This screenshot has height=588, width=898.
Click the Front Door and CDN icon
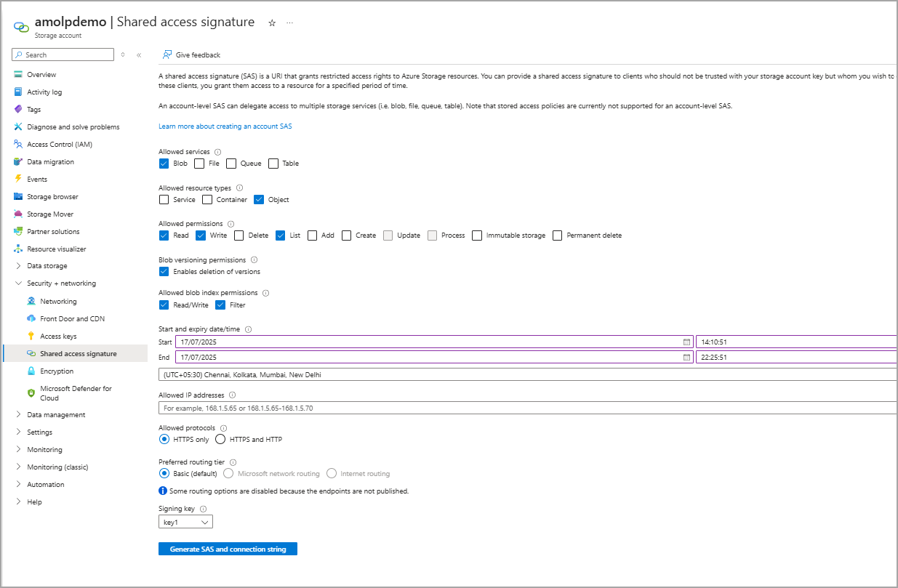point(31,319)
